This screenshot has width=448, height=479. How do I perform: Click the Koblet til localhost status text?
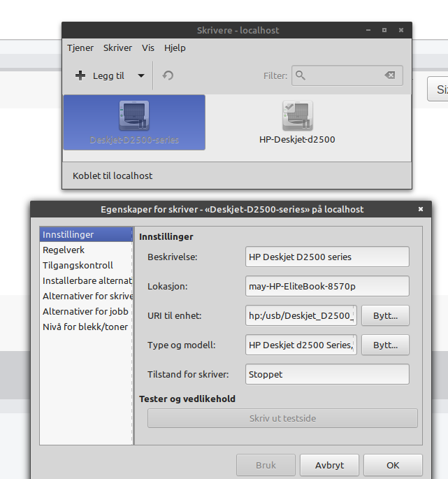coord(113,176)
